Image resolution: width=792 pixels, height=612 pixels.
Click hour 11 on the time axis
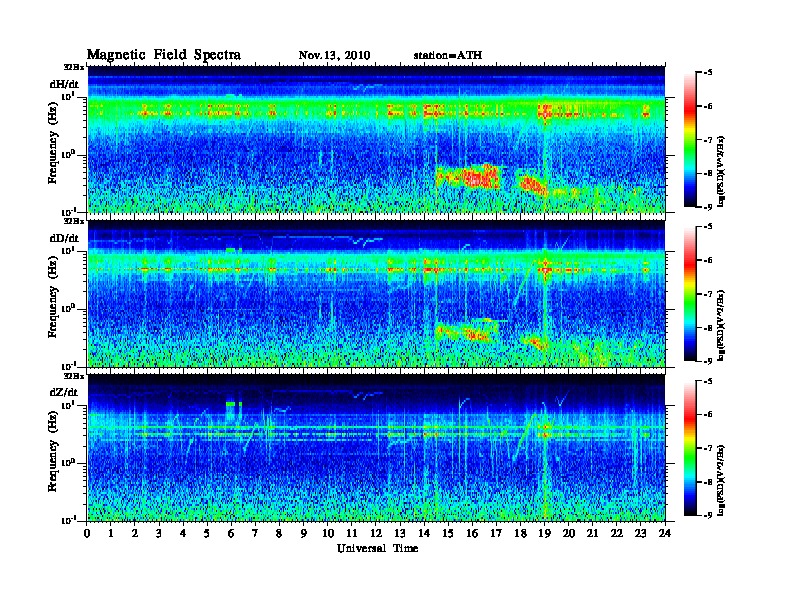pos(352,534)
